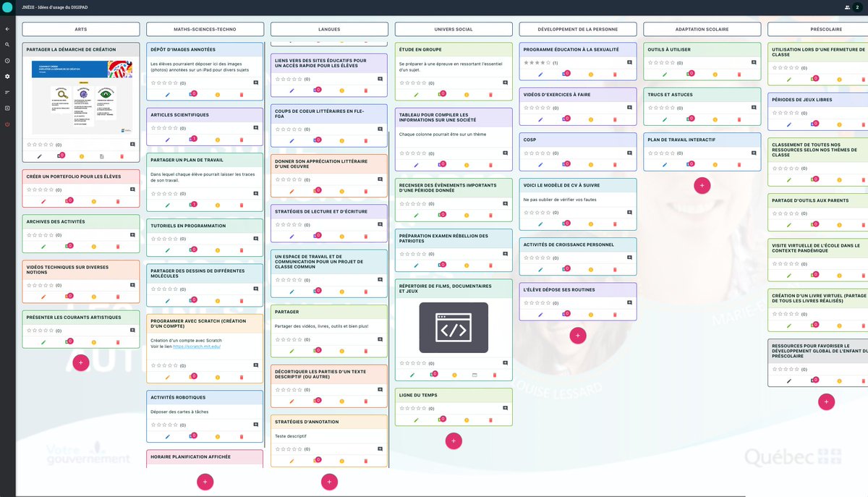This screenshot has height=497, width=868.
Task: Open the connected users icon at top right
Action: [x=847, y=7]
